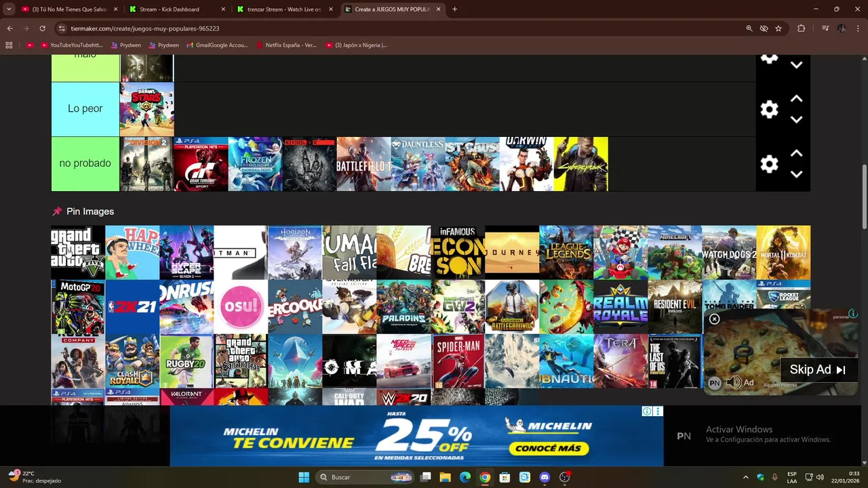Pick The Last of Us image
This screenshot has height=488, width=868.
tap(675, 361)
